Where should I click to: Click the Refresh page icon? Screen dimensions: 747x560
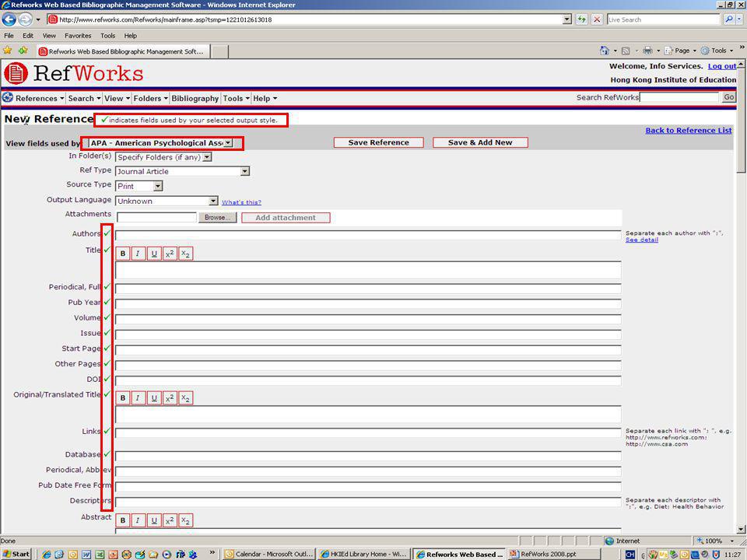582,19
